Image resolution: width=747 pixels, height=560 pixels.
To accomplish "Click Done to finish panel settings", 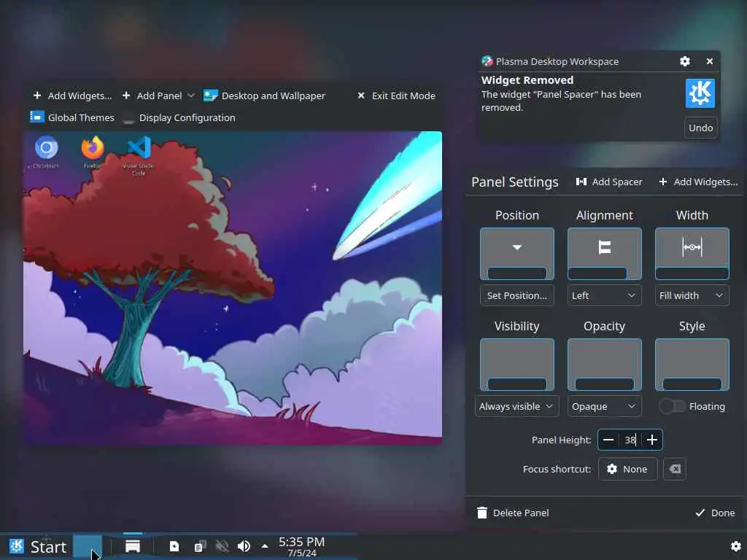I will pos(715,513).
